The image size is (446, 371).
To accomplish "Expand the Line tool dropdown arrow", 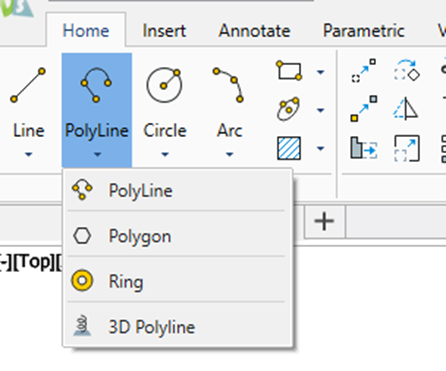I will 28,154.
